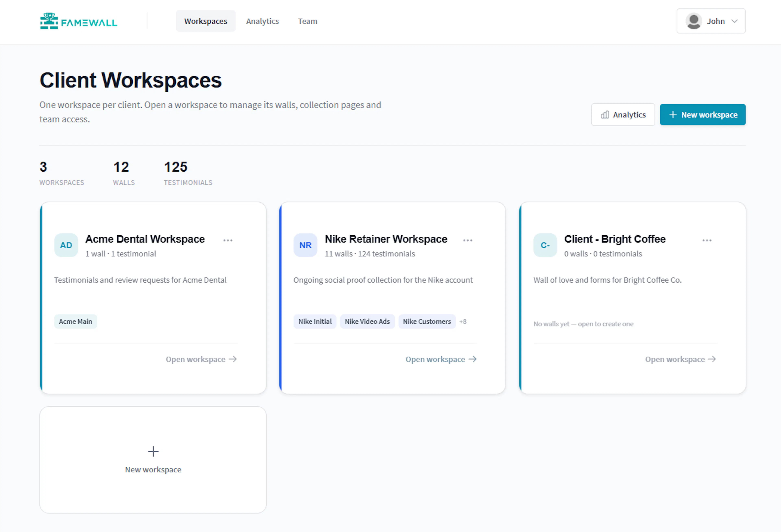Click '11 walls · 124 testimonials' text
Viewport: 781px width, 532px height.
pyautogui.click(x=370, y=254)
